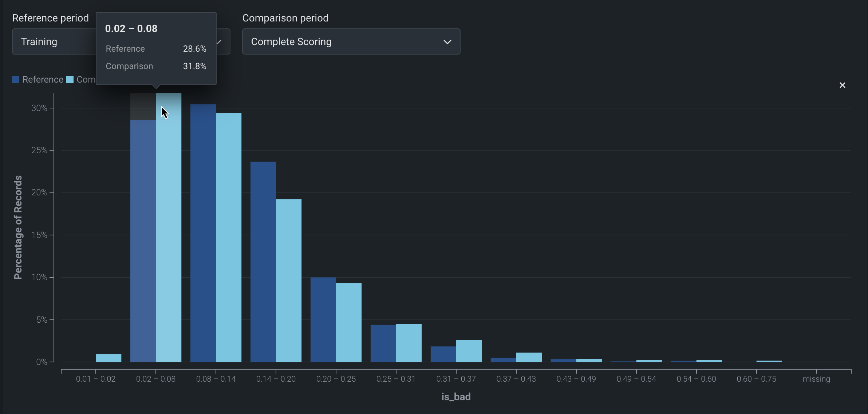Click the 0.37 – 0.43 comparison bar

[529, 357]
